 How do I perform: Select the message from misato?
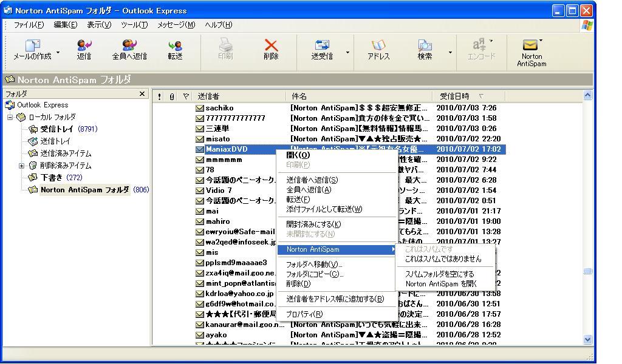[x=349, y=139]
